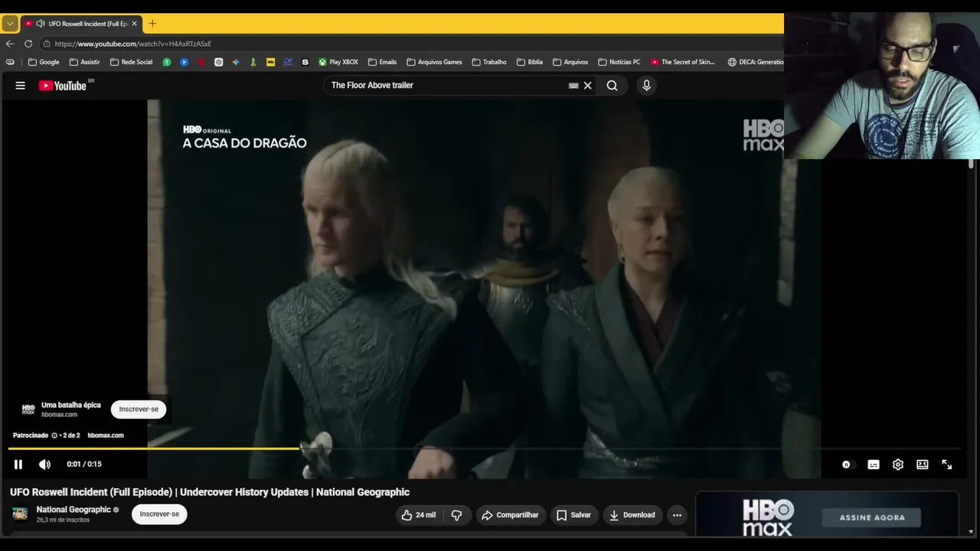
Task: Open the hbomax.com sponsor link
Action: 106,435
